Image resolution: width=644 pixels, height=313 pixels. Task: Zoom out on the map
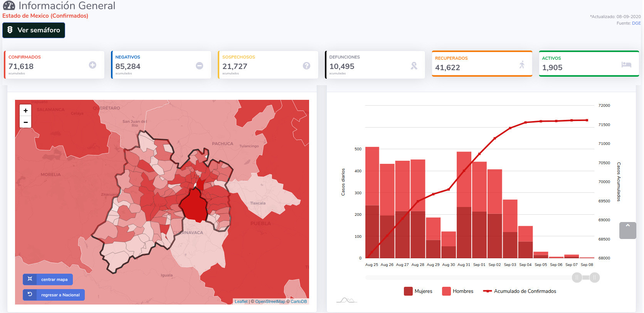tap(25, 122)
